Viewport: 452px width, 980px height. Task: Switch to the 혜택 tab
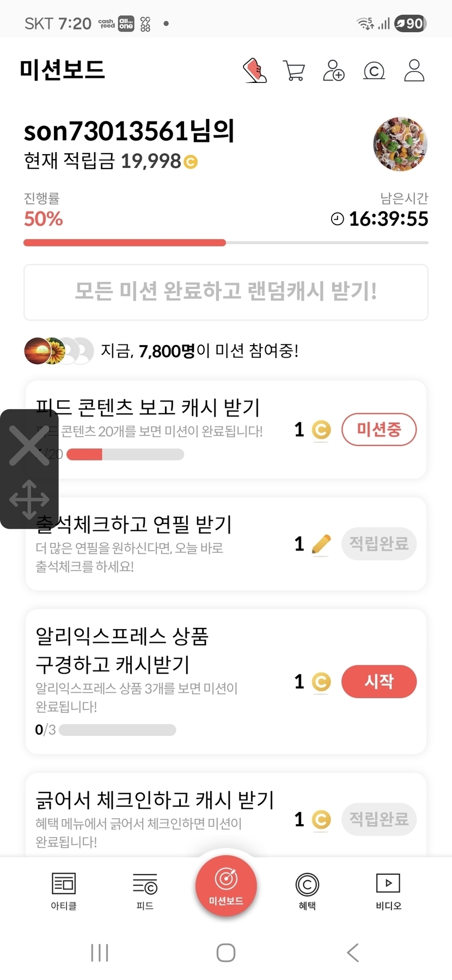pos(307,890)
